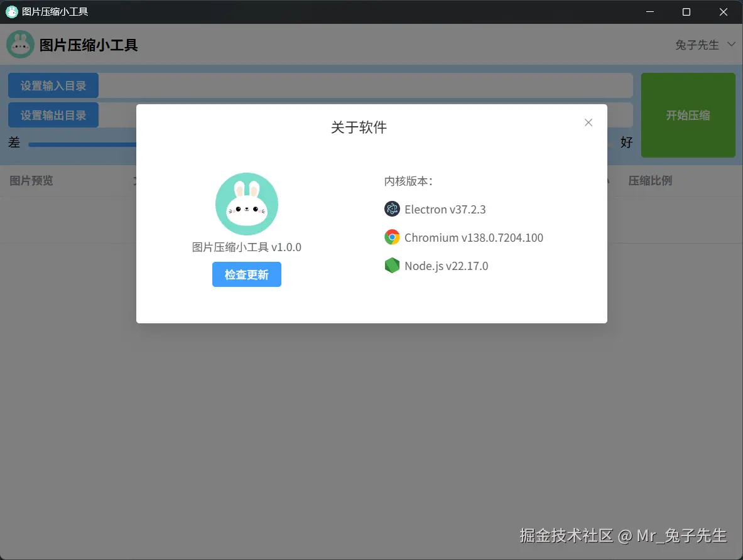The width and height of the screenshot is (743, 560).
Task: Close the 关于软件 dialog with the X
Action: 588,122
